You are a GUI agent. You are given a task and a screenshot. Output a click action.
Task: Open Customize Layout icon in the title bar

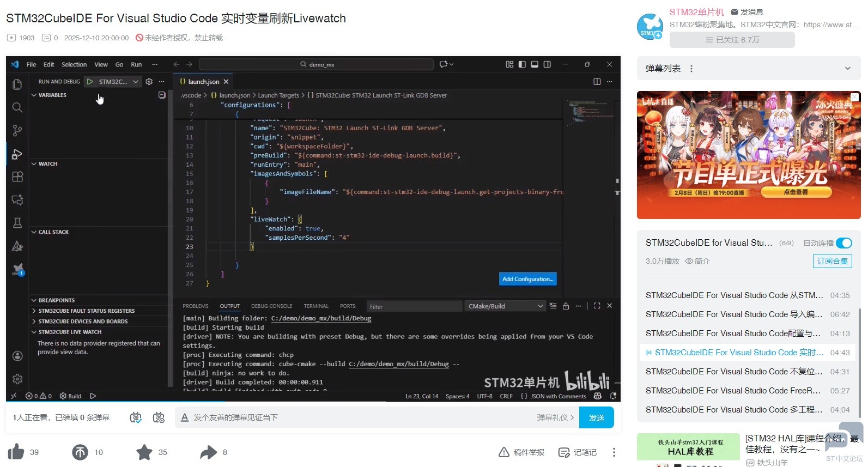(509, 64)
